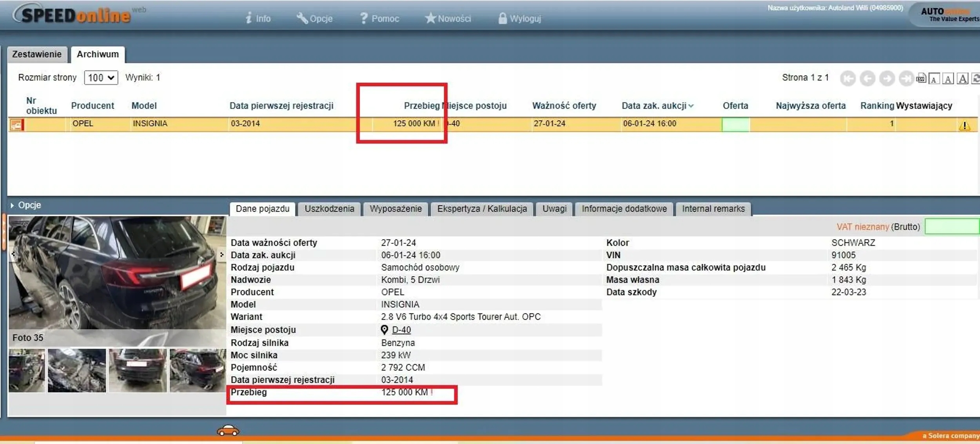Screen dimensions: 980x444
Task: Open the D-40 location link
Action: 401,330
